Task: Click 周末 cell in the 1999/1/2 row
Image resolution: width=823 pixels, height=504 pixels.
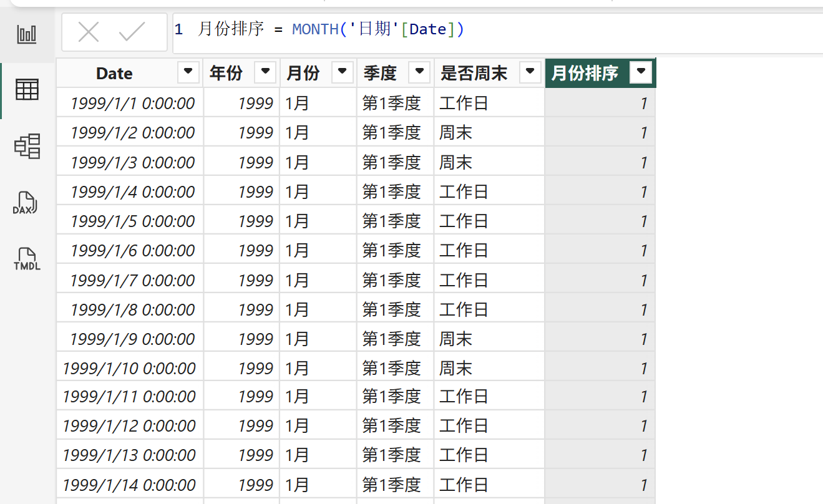Action: pos(455,133)
